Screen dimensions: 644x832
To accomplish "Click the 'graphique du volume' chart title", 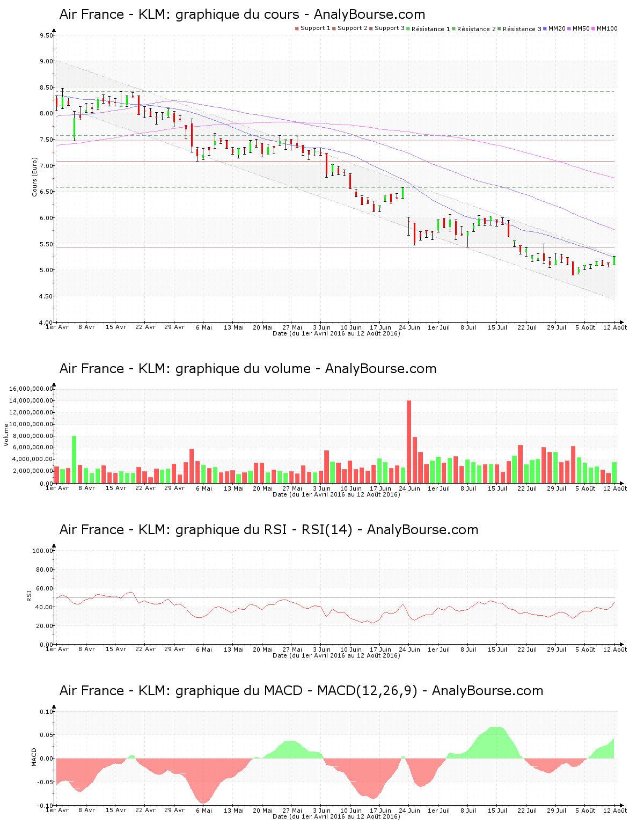I will (x=248, y=369).
